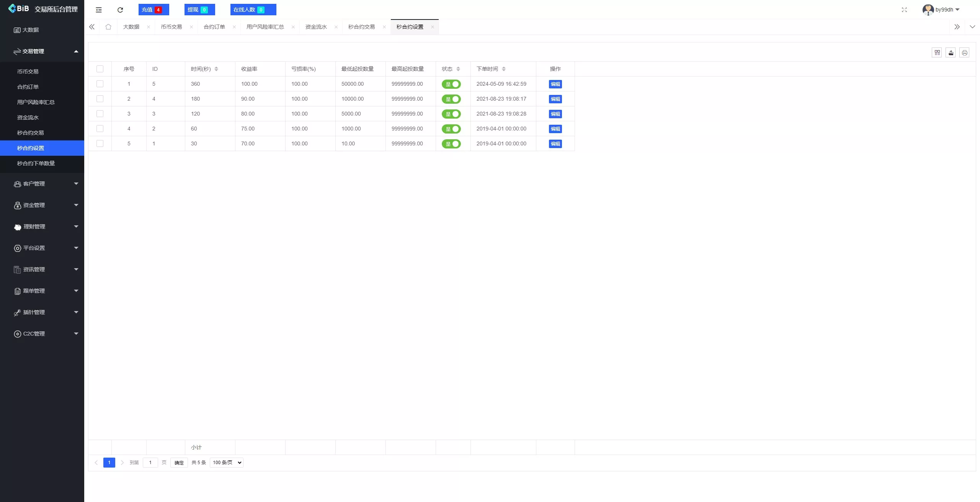
Task: Click the scroll tabs right double-arrow icon
Action: (957, 27)
